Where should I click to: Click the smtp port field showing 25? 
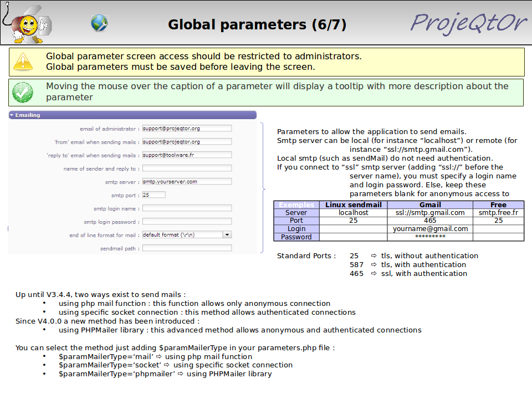click(x=154, y=195)
